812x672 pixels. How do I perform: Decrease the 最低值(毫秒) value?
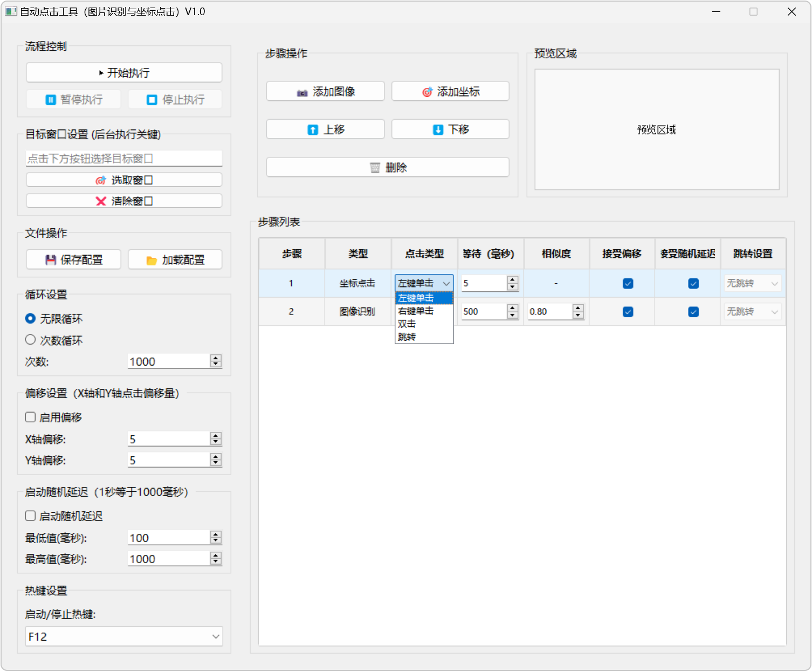point(216,541)
